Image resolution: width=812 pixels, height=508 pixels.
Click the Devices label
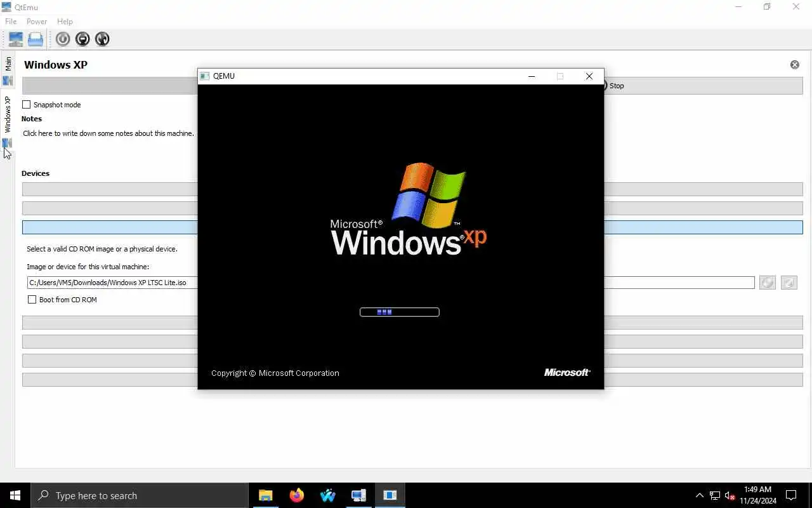point(36,173)
